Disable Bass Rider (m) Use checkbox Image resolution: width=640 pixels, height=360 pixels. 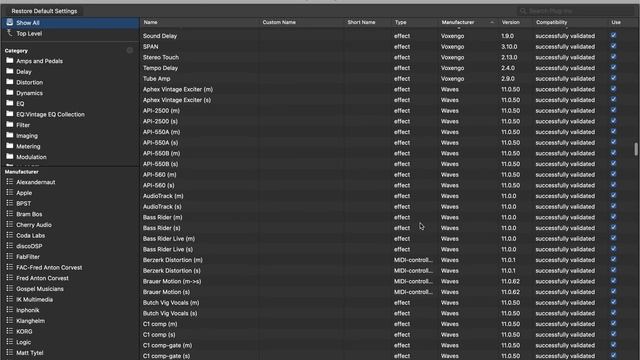[613, 217]
